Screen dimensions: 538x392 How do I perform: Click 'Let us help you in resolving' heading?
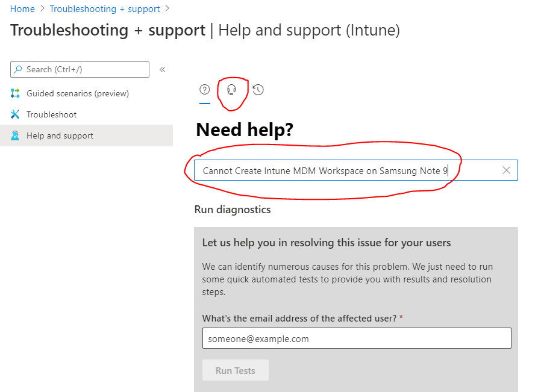point(327,243)
